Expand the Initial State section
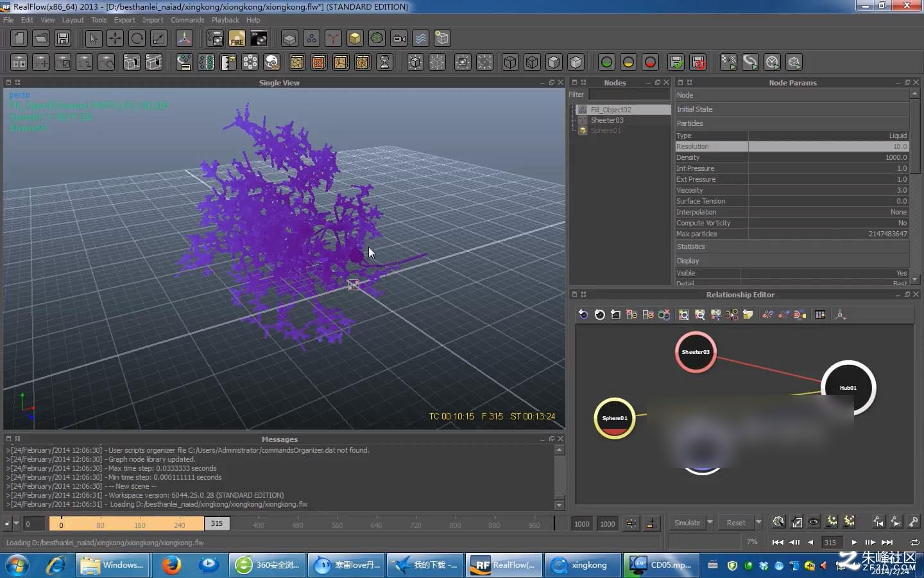Viewport: 924px width, 578px height. tap(792, 109)
